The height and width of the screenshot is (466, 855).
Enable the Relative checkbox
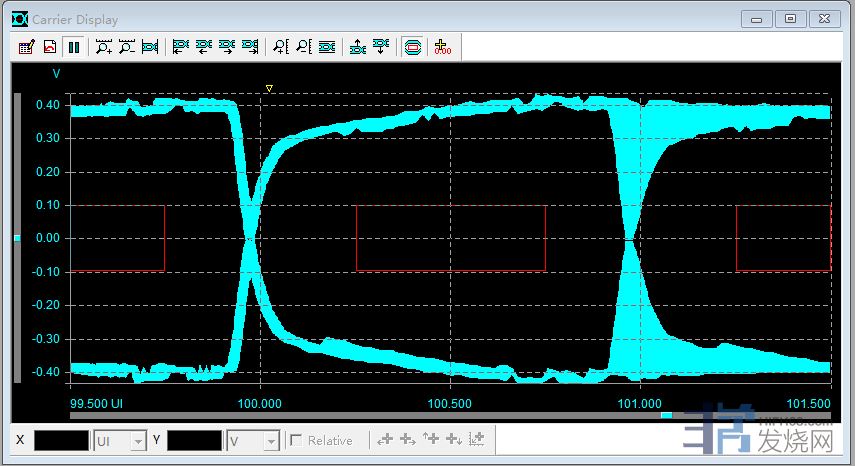click(296, 440)
